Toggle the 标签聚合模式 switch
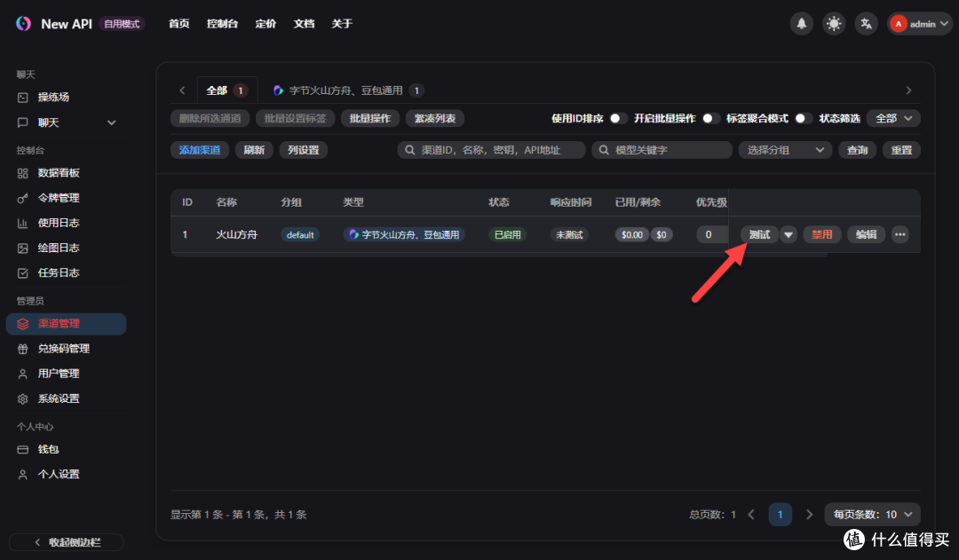959x560 pixels. pyautogui.click(x=803, y=119)
